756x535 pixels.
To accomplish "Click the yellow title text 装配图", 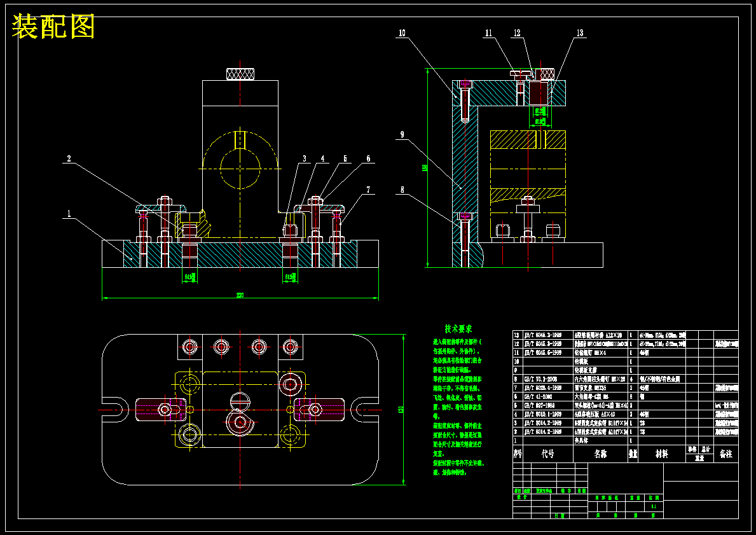I will [x=53, y=27].
